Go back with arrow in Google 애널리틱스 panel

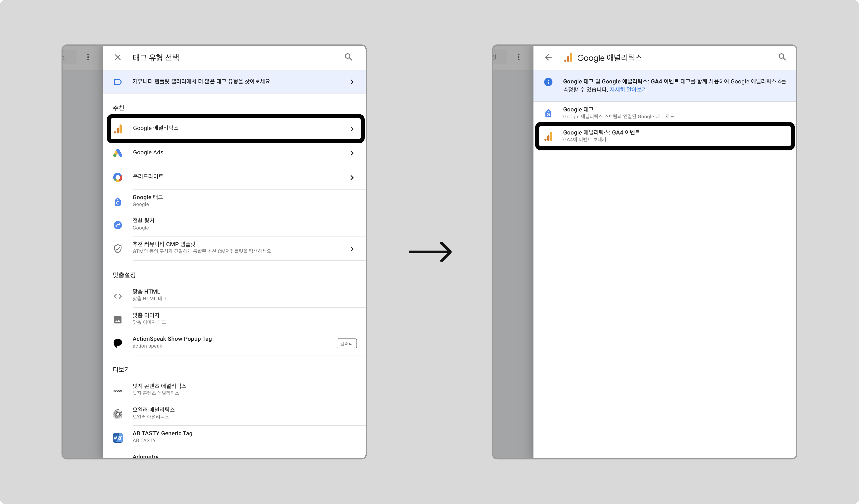(x=548, y=57)
